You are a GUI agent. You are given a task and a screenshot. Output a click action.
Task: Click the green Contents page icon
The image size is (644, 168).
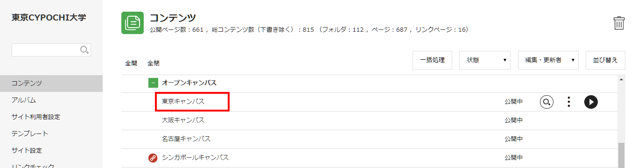tap(133, 23)
